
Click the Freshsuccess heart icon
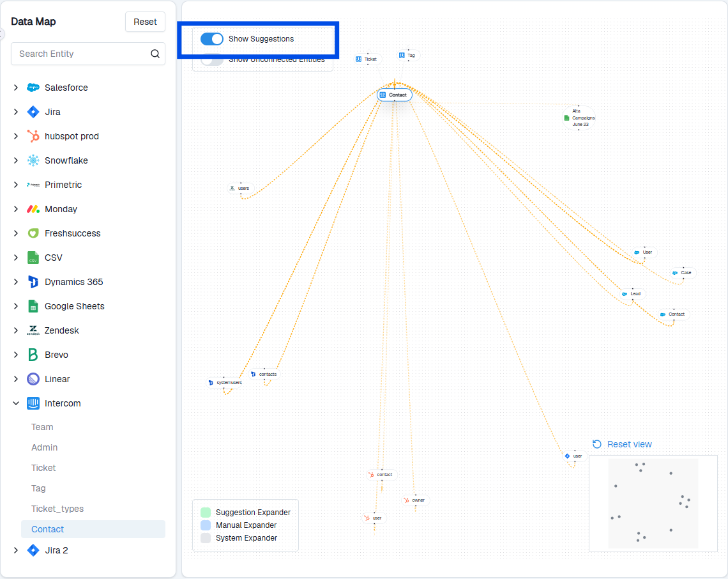pyautogui.click(x=33, y=233)
